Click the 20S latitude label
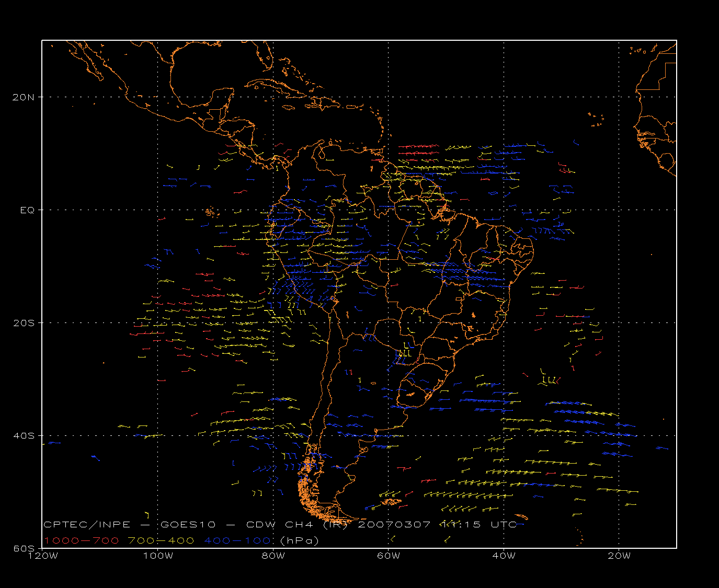 [25, 323]
